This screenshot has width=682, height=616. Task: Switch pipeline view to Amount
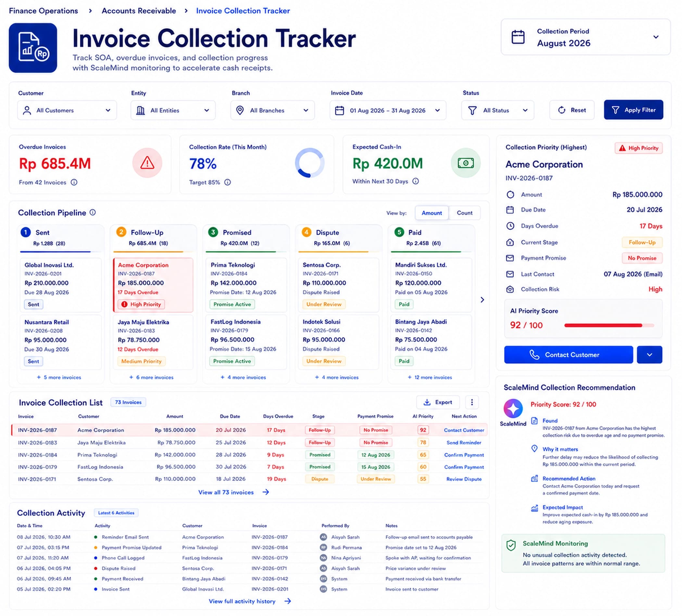[432, 213]
